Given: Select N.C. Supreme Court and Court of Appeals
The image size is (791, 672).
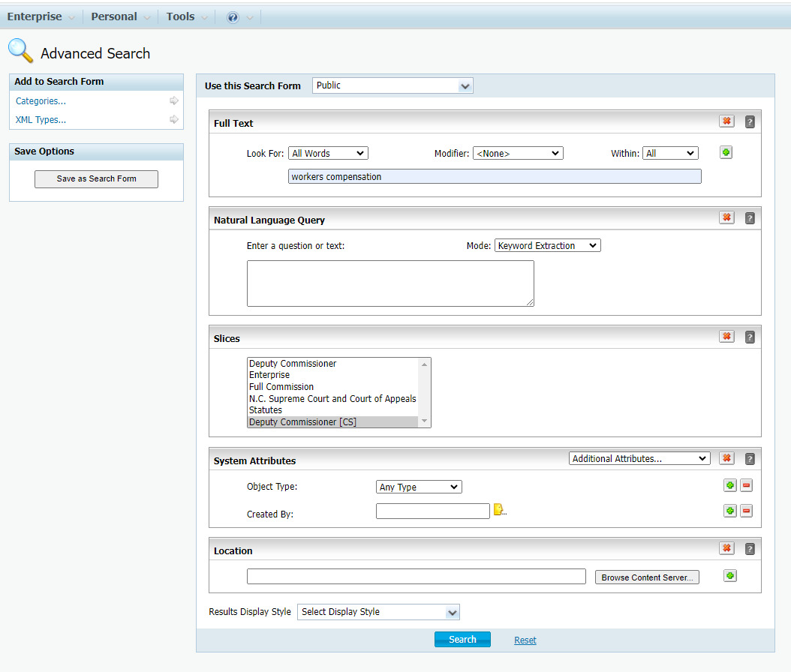Looking at the screenshot, I should (332, 398).
